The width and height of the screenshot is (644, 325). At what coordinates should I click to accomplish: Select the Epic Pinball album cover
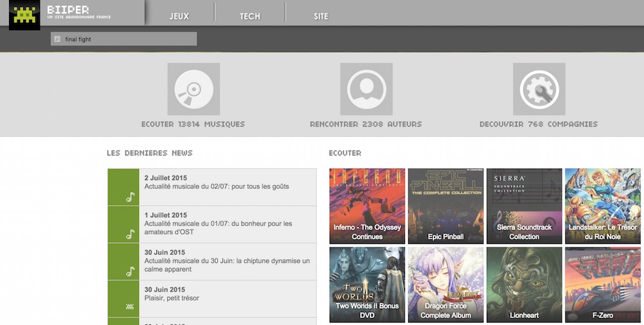tap(446, 206)
